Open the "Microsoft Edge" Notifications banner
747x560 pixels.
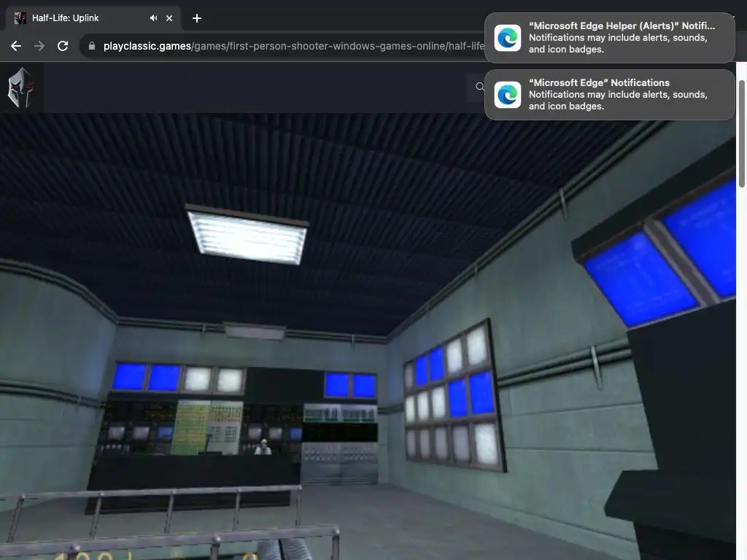coord(609,95)
